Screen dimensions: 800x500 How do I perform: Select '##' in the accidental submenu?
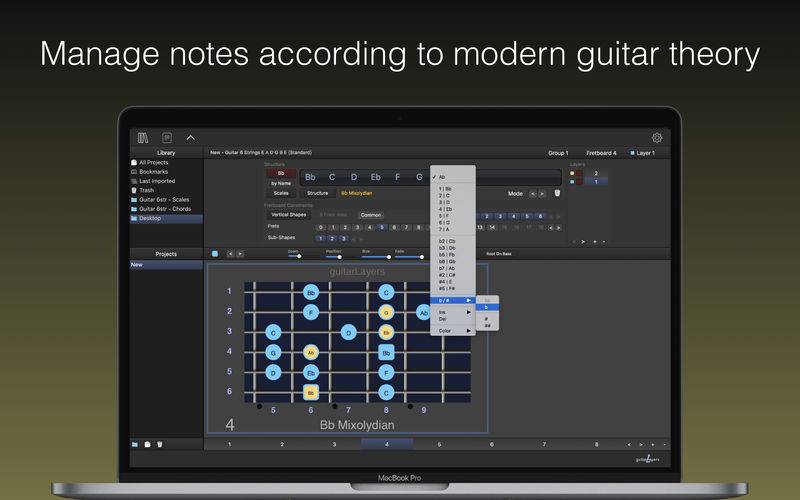(x=487, y=326)
